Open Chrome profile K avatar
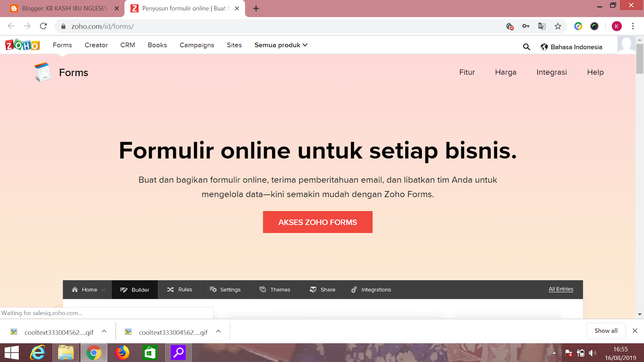 pos(617,26)
